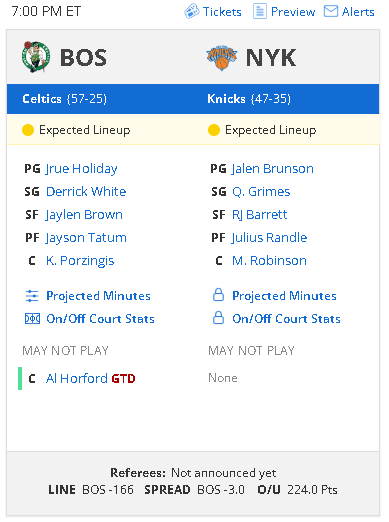
Task: Click the M. Robinson center link
Action: (x=269, y=261)
